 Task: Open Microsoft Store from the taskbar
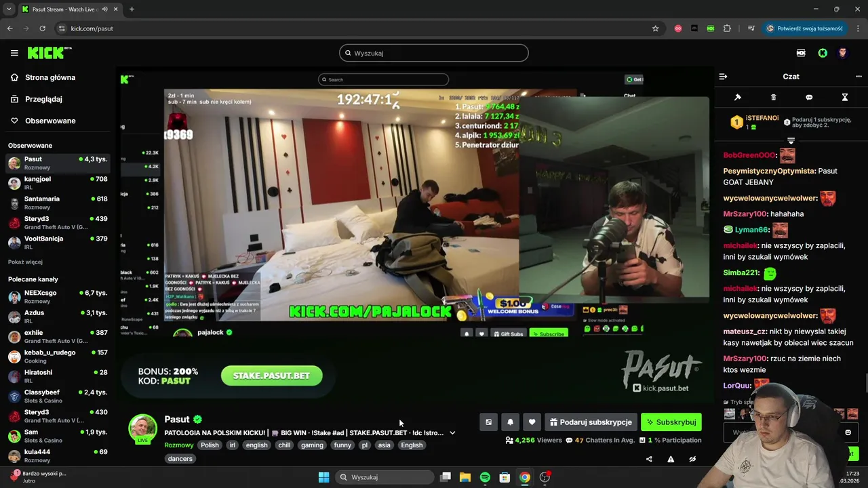pos(505,477)
